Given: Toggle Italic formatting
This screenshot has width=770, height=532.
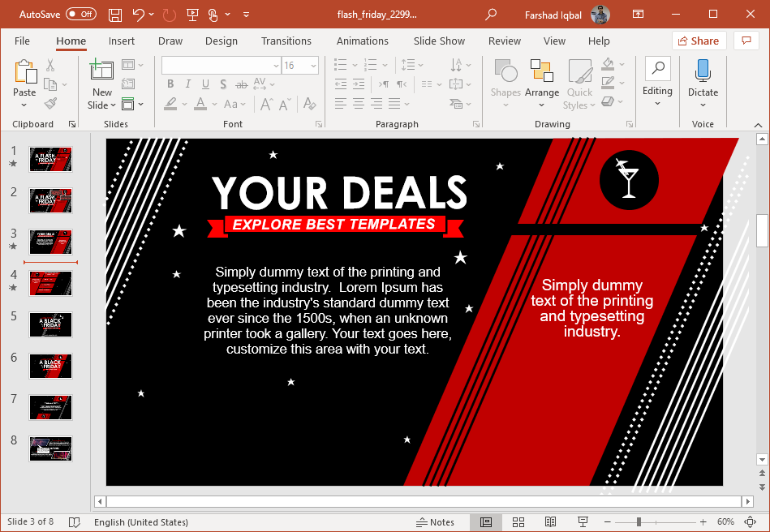Looking at the screenshot, I should coord(187,84).
